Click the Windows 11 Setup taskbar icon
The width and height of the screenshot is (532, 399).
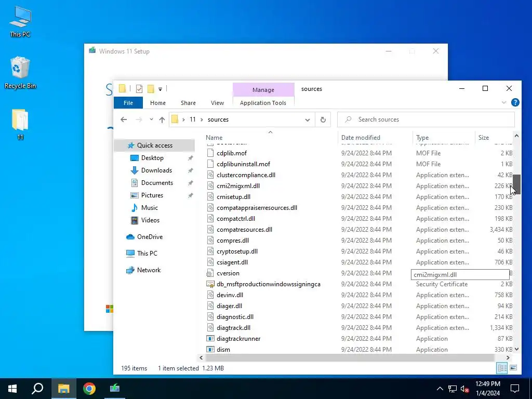(115, 389)
